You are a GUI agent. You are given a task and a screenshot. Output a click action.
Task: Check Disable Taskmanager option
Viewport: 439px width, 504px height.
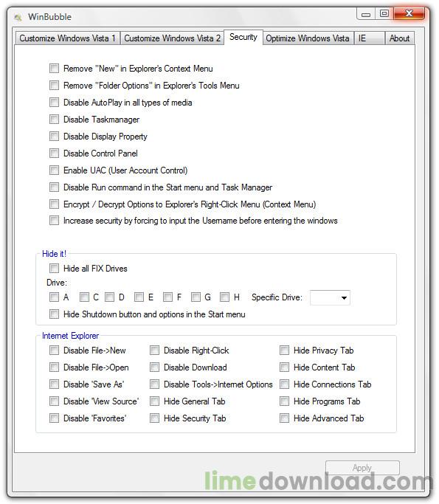[x=55, y=120]
